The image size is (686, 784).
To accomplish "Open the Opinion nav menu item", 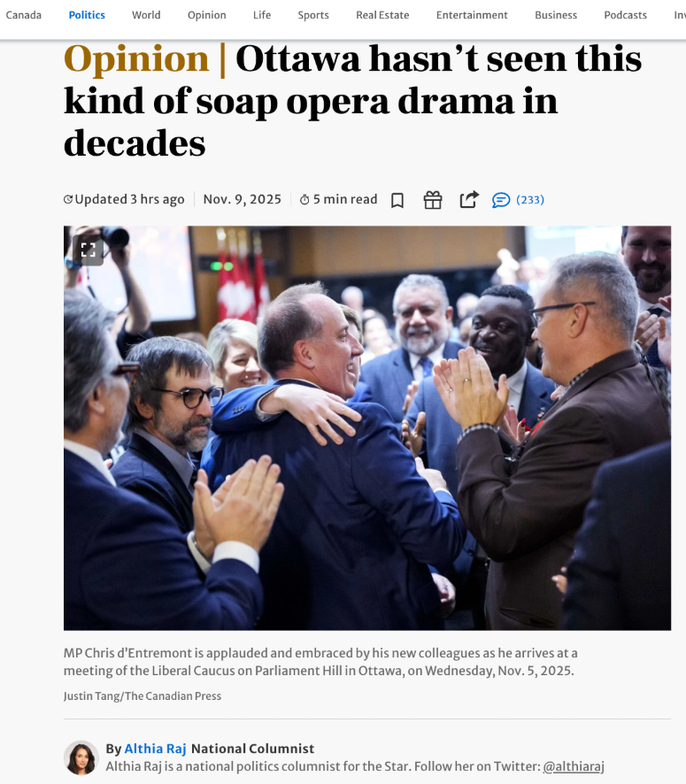I will tap(206, 16).
